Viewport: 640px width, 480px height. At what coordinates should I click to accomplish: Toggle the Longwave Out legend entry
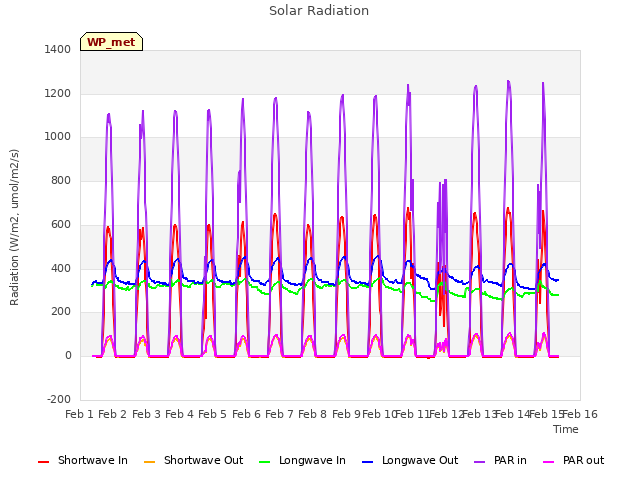[410, 460]
